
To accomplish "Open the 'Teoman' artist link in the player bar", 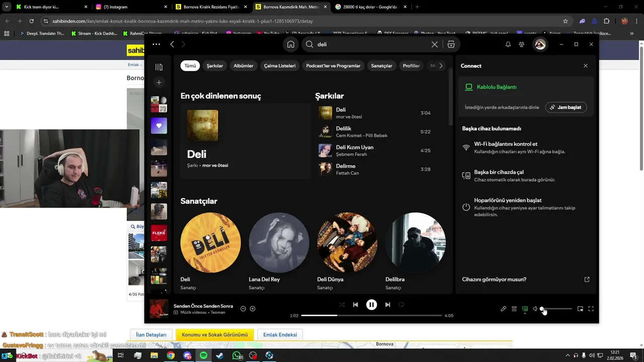I will [x=218, y=312].
